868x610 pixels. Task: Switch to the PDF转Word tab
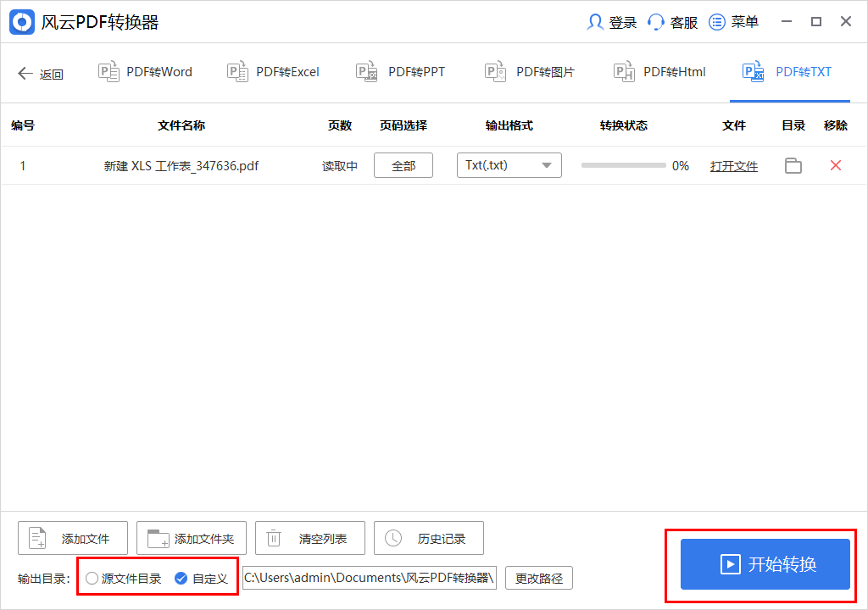click(146, 72)
